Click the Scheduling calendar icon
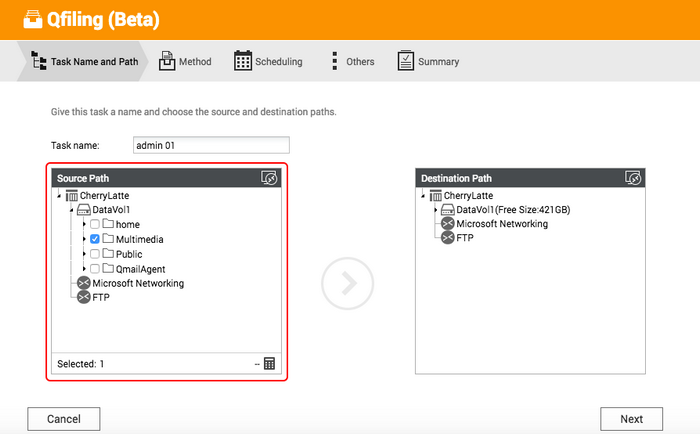700x434 pixels. click(243, 61)
